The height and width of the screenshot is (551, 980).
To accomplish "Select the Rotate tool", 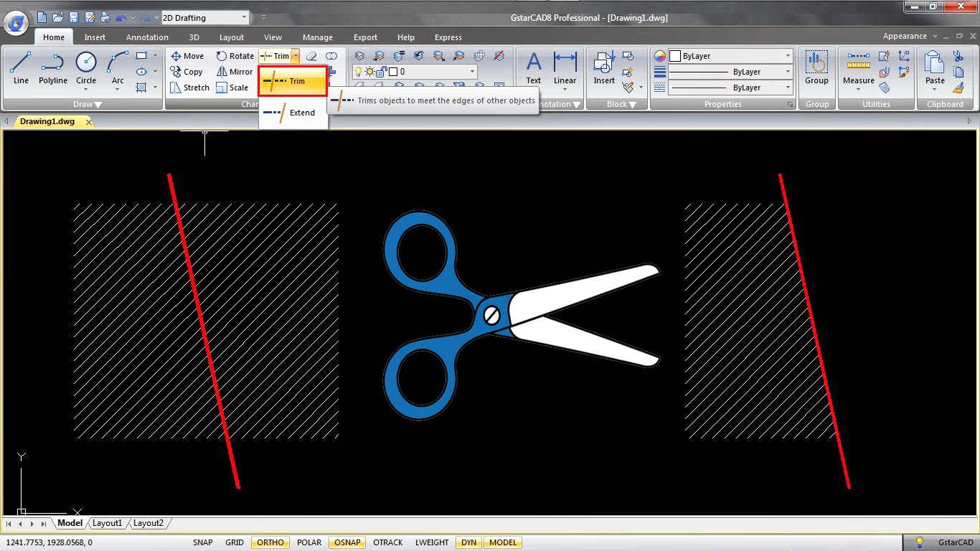I will [x=235, y=55].
